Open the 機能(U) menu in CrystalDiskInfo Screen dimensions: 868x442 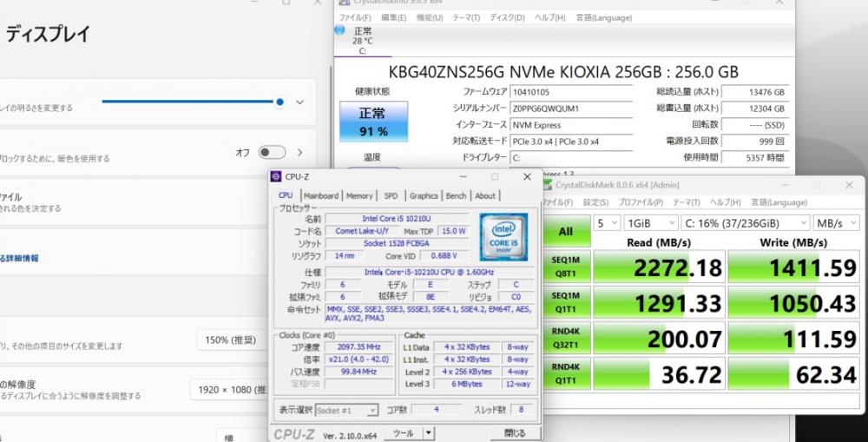coord(429,17)
